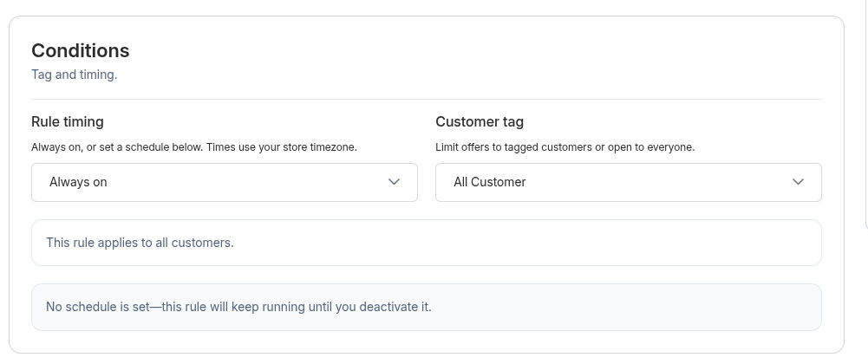
Task: Click 'Limit offers to tagged customers' helper text
Action: [x=565, y=147]
